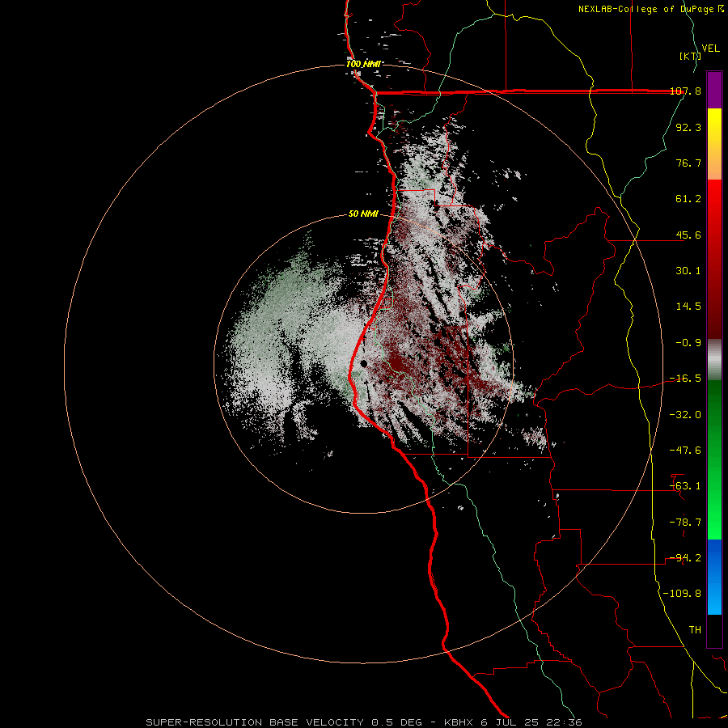Click the 50 NMI range ring label

(363, 214)
